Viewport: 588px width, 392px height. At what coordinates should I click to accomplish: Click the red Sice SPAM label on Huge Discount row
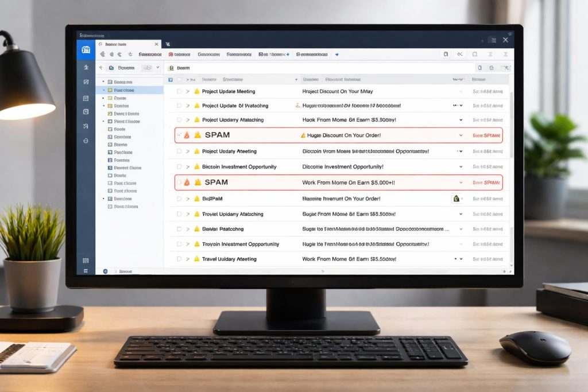pos(486,135)
